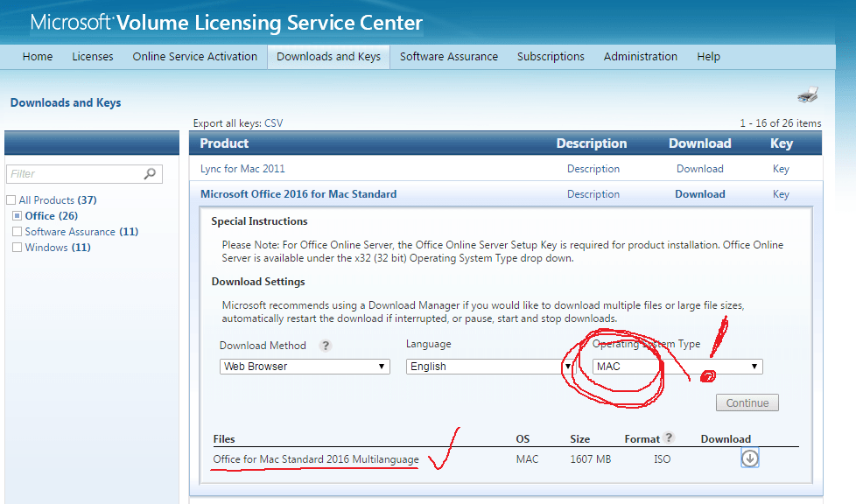856x504 pixels.
Task: Go to the Subscriptions tab
Action: coord(551,56)
